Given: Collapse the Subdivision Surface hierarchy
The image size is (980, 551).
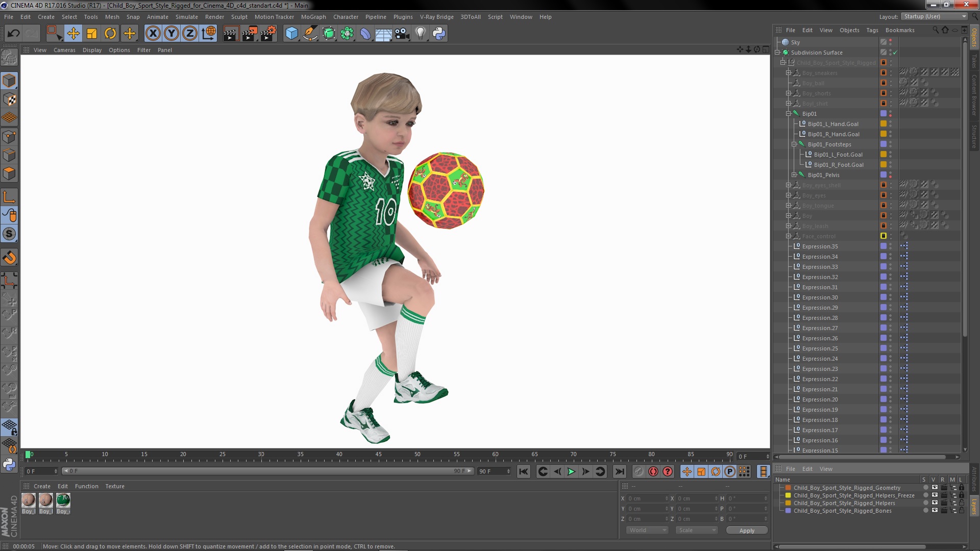Looking at the screenshot, I should pyautogui.click(x=777, y=53).
